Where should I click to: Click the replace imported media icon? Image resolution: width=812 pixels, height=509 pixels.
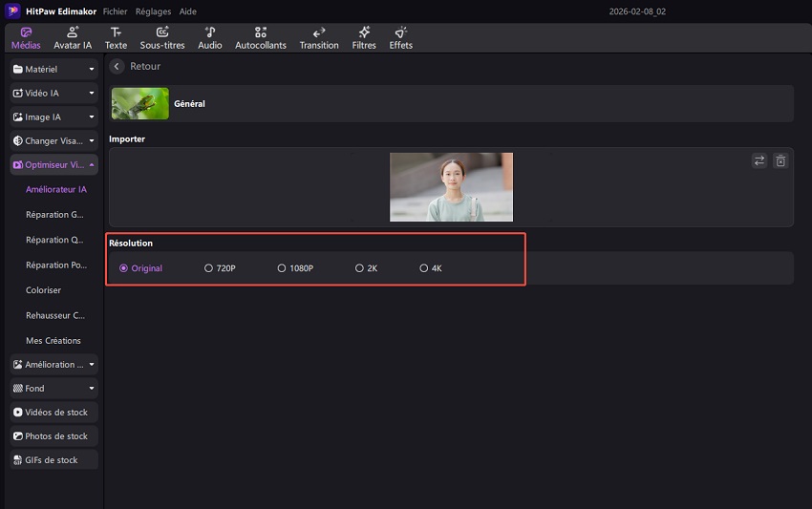(759, 161)
